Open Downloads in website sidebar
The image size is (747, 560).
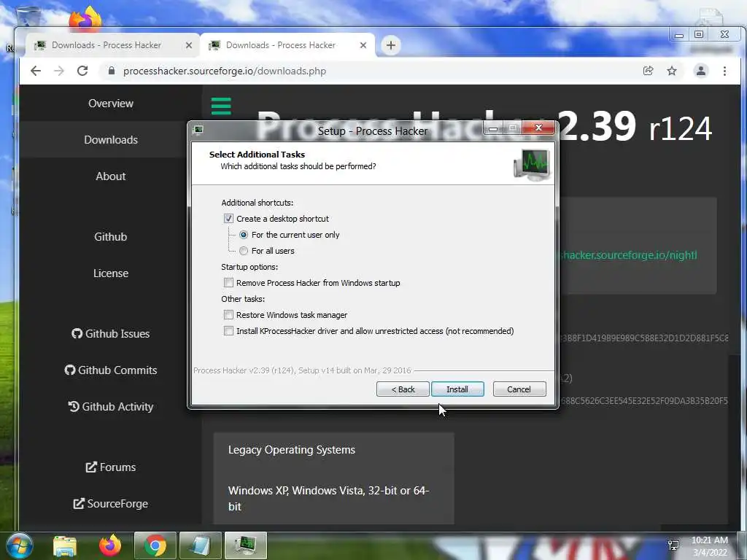(111, 139)
